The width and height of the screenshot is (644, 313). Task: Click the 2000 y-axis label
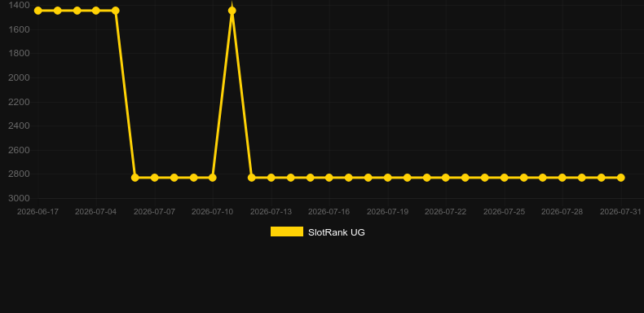tap(19, 77)
